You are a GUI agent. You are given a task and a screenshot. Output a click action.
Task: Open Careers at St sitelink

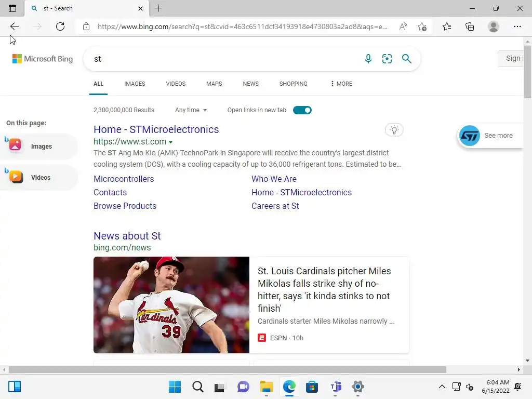(x=275, y=206)
